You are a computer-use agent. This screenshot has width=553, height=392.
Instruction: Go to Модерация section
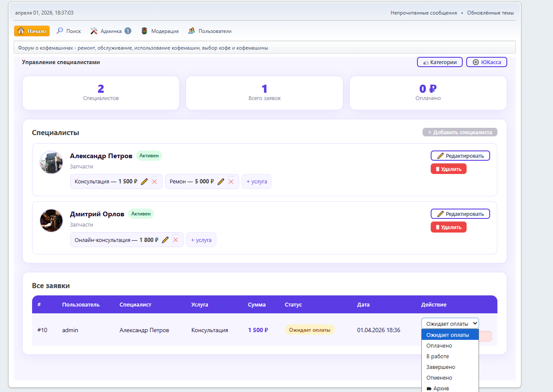pos(160,31)
